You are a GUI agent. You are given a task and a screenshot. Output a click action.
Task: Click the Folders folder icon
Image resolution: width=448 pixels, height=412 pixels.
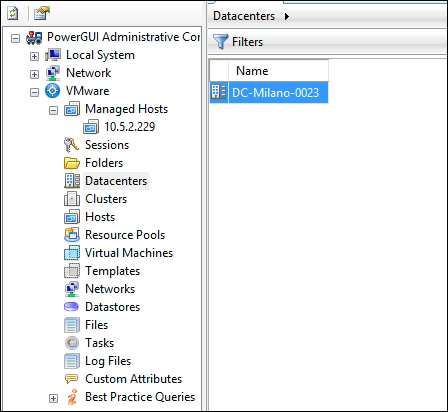point(72,163)
